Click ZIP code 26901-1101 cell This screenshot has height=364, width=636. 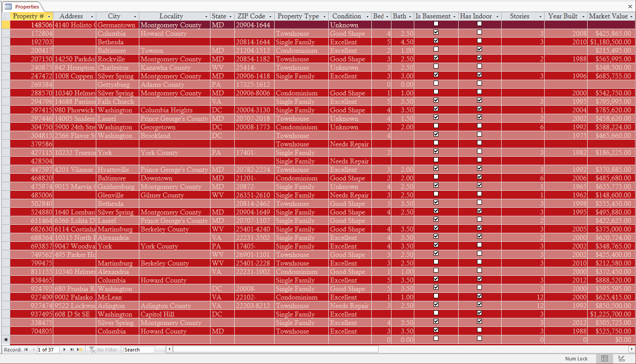pyautogui.click(x=254, y=255)
